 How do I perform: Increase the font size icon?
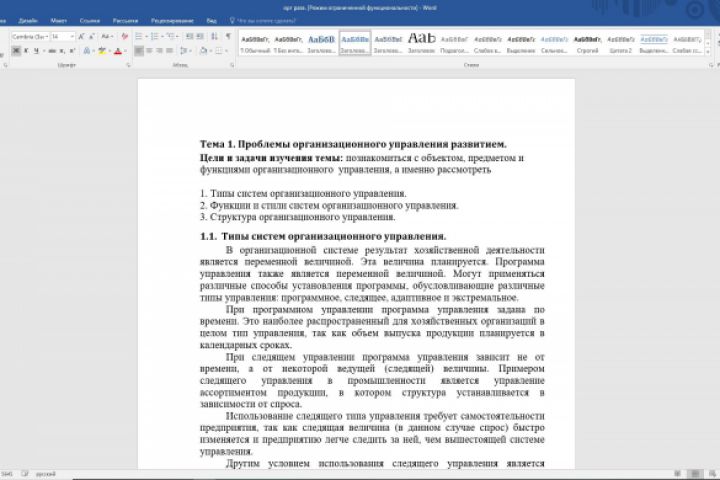coord(81,36)
